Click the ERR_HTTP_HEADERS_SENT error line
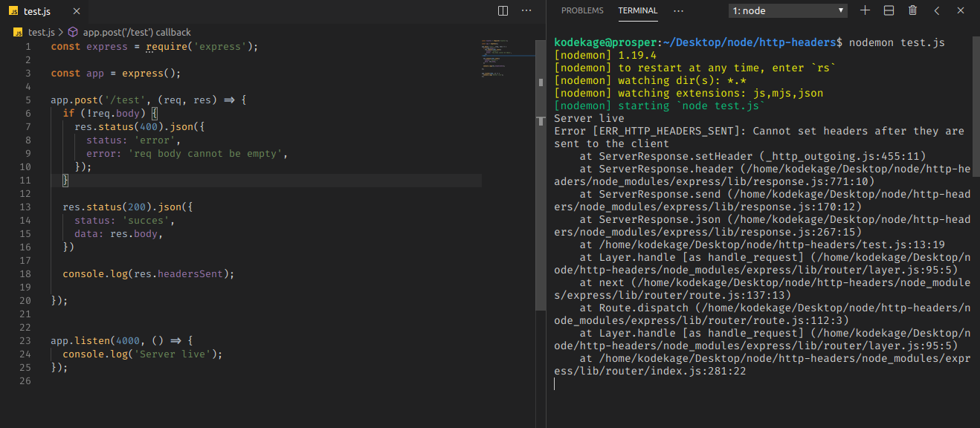This screenshot has width=980, height=428. click(759, 137)
